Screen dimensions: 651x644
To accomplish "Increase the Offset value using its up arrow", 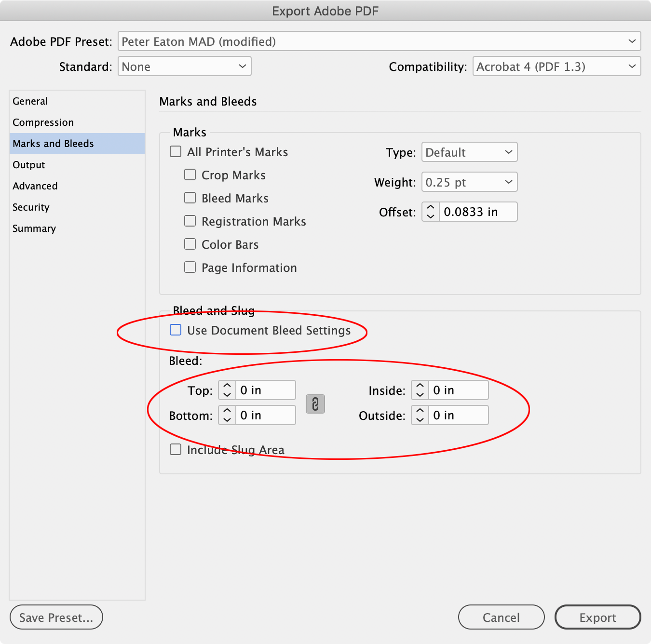I will click(430, 207).
